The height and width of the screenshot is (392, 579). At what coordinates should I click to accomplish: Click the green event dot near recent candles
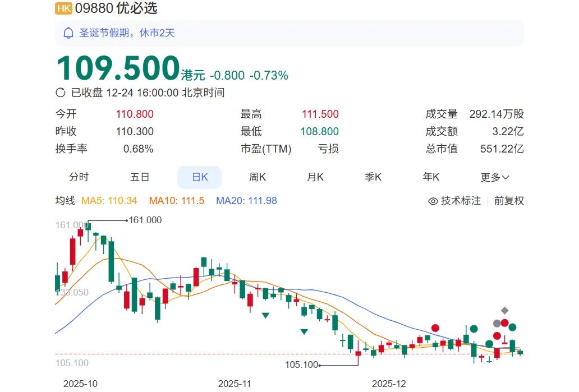[512, 328]
